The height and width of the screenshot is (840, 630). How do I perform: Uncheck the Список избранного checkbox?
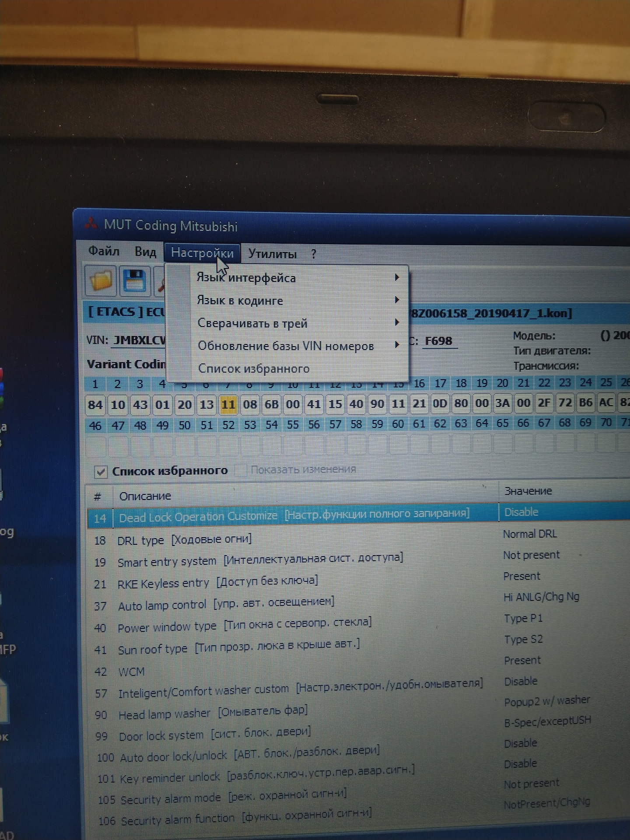tap(101, 472)
